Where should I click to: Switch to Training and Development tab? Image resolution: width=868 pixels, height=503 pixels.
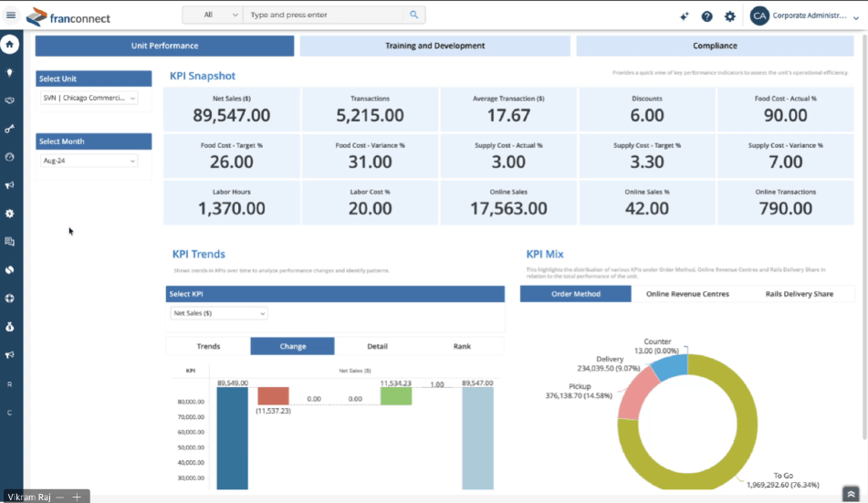tap(434, 46)
